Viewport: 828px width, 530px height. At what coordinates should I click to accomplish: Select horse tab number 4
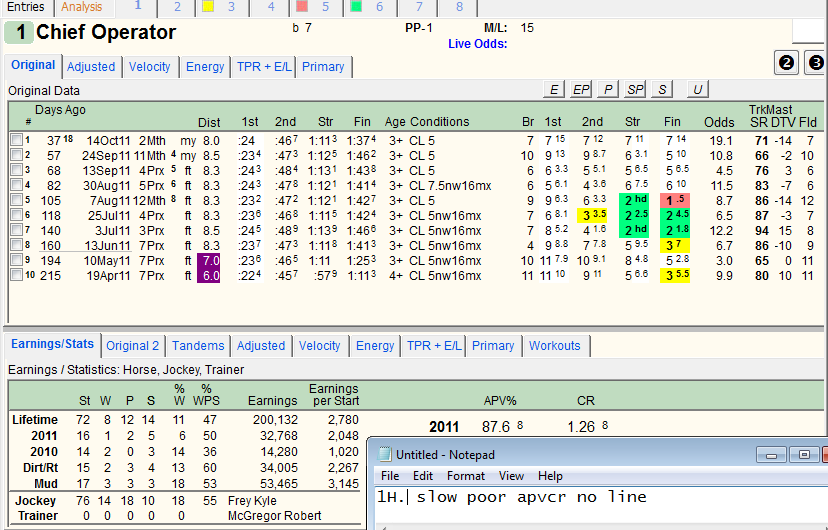(x=270, y=7)
